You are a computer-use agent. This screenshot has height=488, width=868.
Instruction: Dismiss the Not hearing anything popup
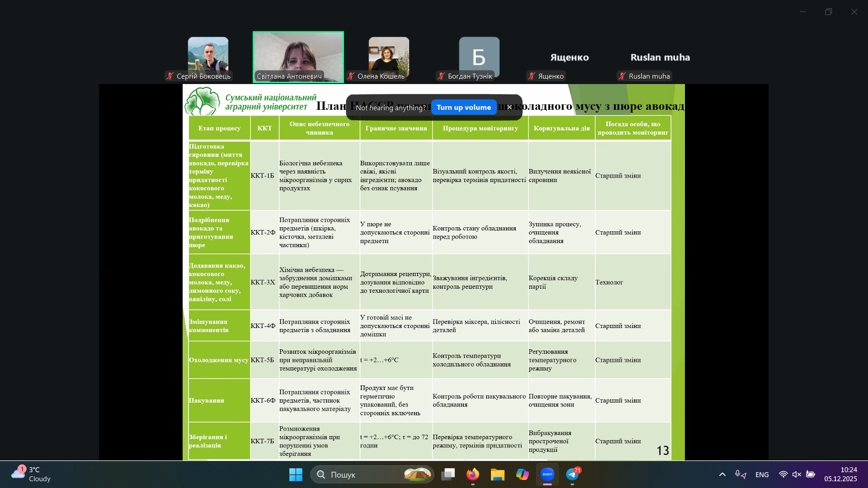(x=509, y=108)
